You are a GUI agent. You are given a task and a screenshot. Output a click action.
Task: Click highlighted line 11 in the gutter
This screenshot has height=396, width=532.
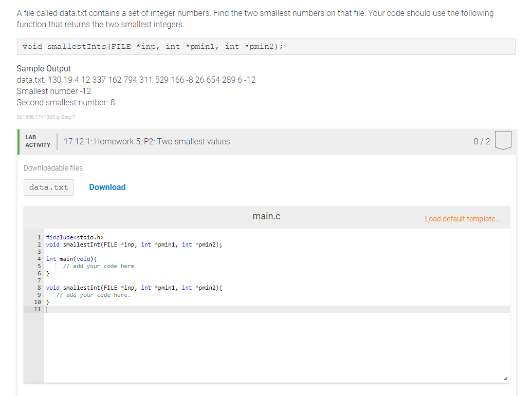(38, 309)
